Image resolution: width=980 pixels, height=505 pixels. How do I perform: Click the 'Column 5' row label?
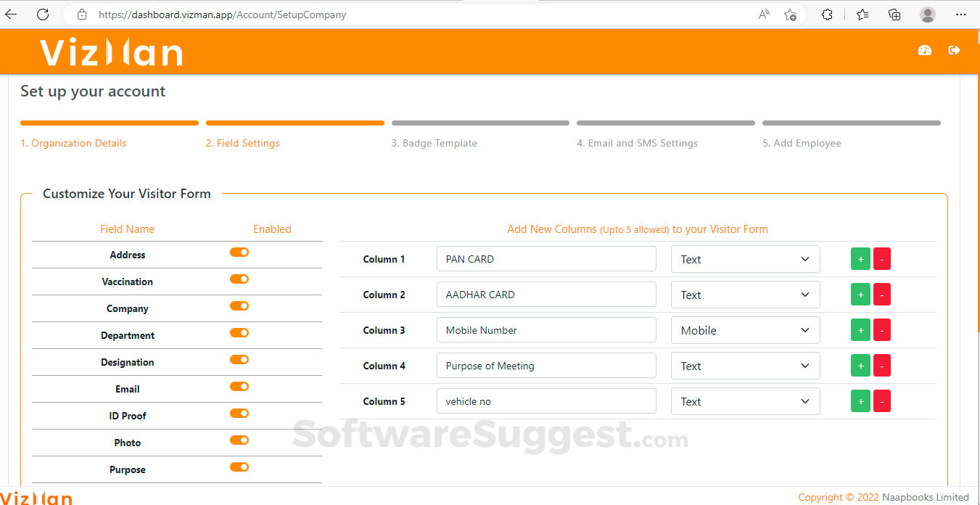384,401
